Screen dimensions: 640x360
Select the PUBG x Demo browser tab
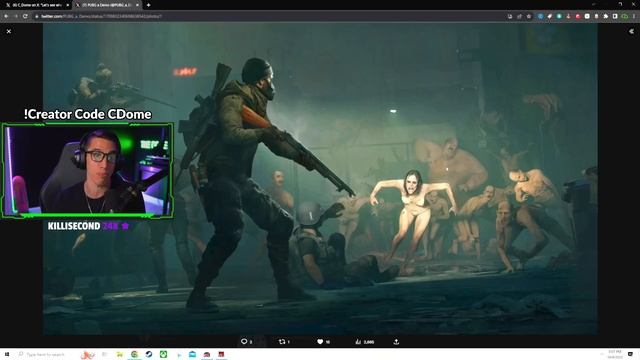(x=107, y=5)
